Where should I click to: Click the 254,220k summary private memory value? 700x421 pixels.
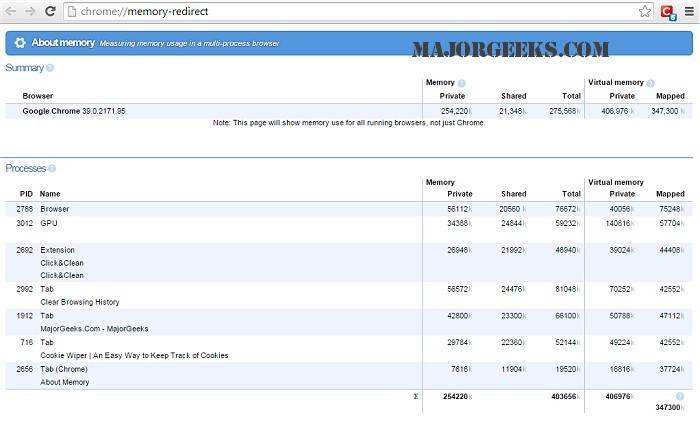coord(456,111)
